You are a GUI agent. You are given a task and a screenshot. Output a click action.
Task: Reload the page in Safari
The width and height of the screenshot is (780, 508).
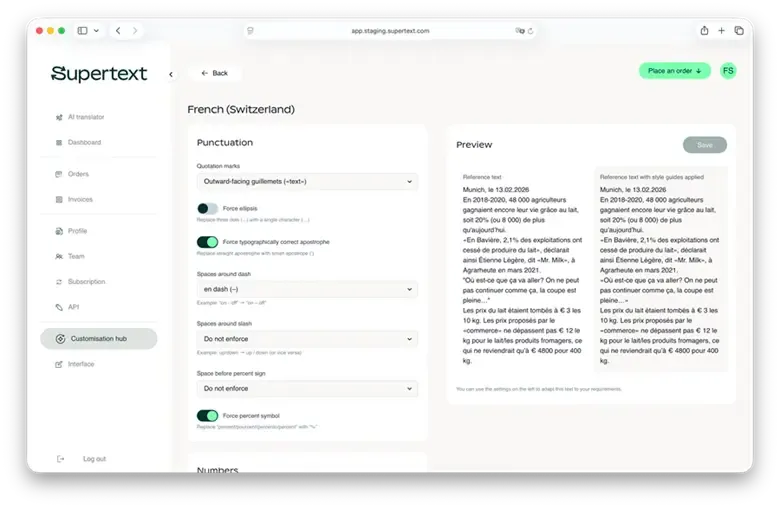[x=531, y=31]
